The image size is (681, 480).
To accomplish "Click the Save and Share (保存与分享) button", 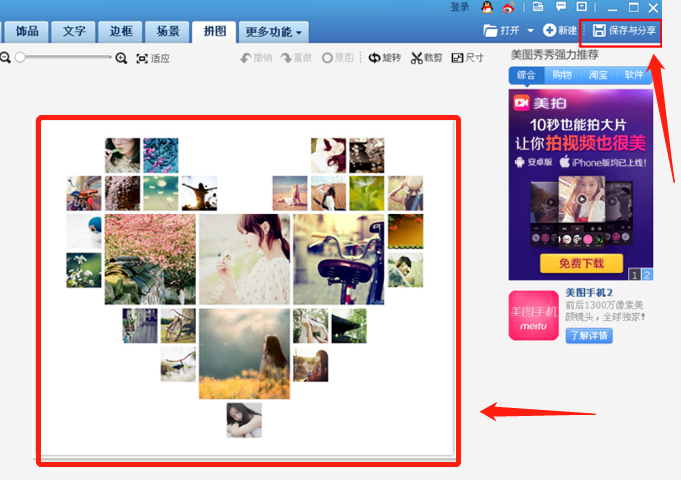I will point(624,31).
